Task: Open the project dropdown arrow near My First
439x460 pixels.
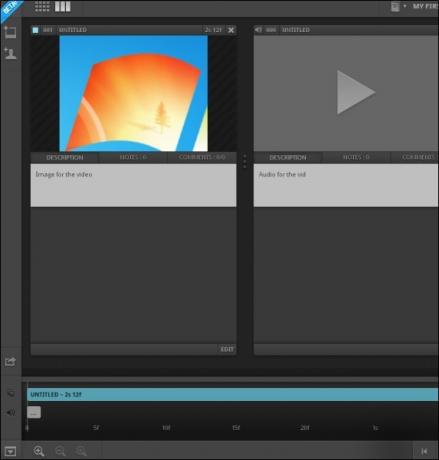Action: pyautogui.click(x=405, y=6)
